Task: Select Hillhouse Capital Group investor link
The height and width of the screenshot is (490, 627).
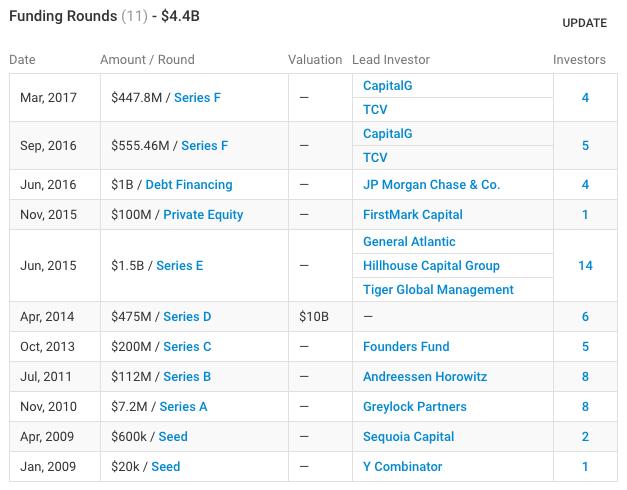Action: point(431,266)
